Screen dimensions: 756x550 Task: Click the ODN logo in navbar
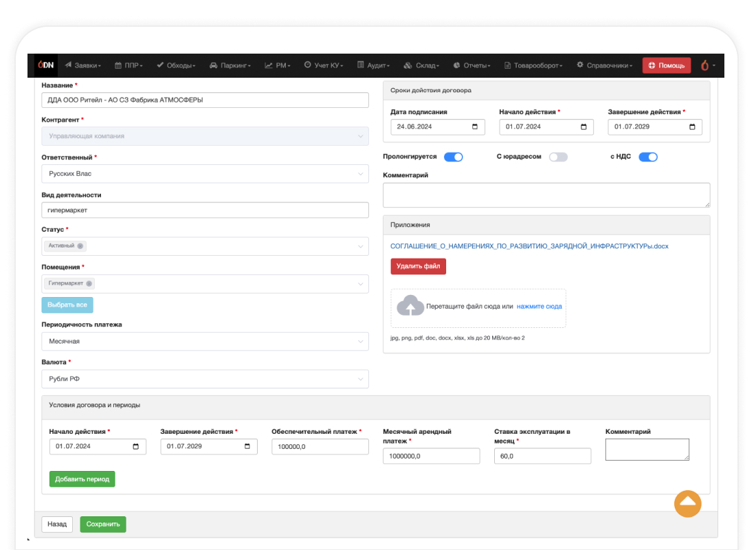(x=46, y=65)
